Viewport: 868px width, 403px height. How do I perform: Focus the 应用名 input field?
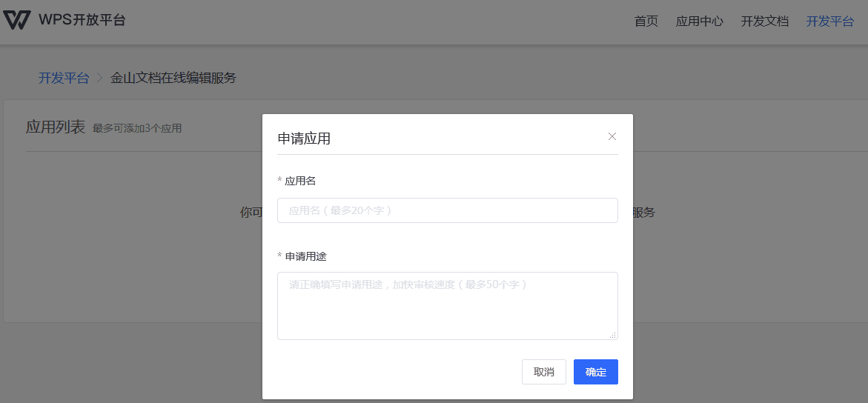[447, 210]
